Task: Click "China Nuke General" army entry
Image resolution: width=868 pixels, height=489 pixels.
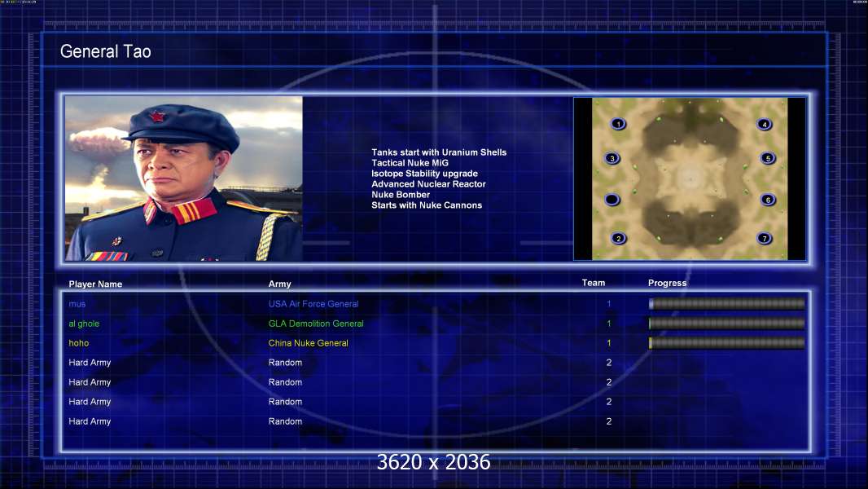Action: tap(309, 343)
